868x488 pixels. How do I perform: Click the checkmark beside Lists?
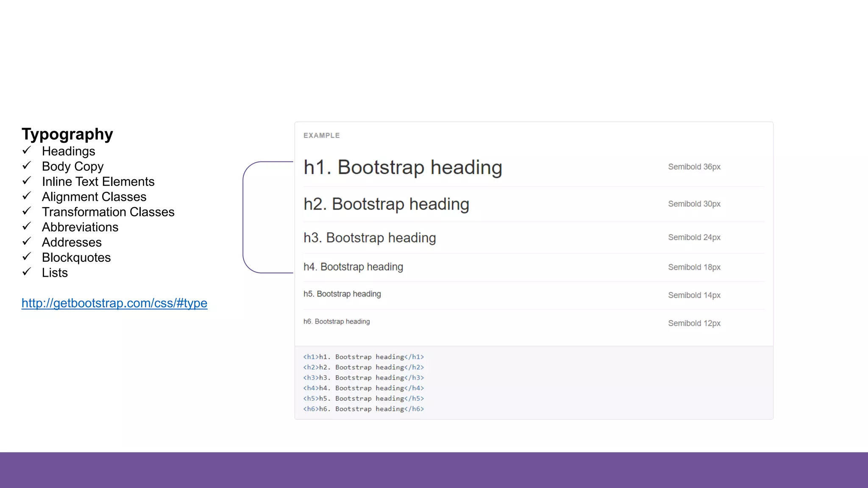coord(27,272)
